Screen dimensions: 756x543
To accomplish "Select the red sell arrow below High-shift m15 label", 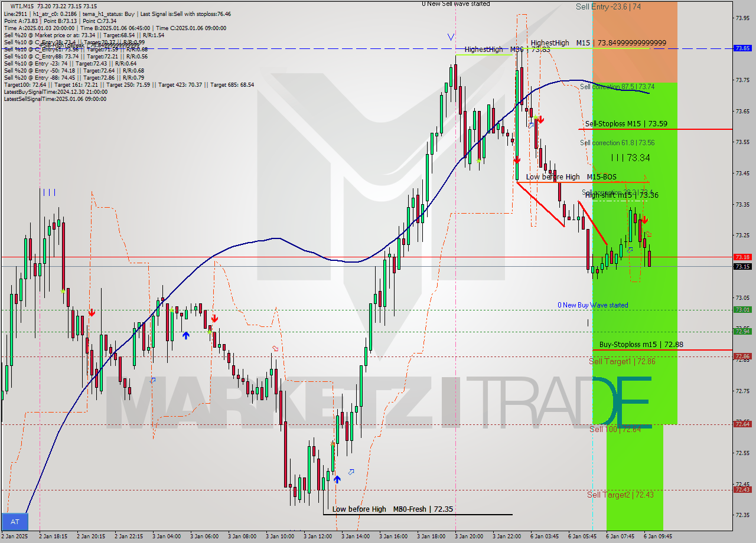I will coord(644,219).
